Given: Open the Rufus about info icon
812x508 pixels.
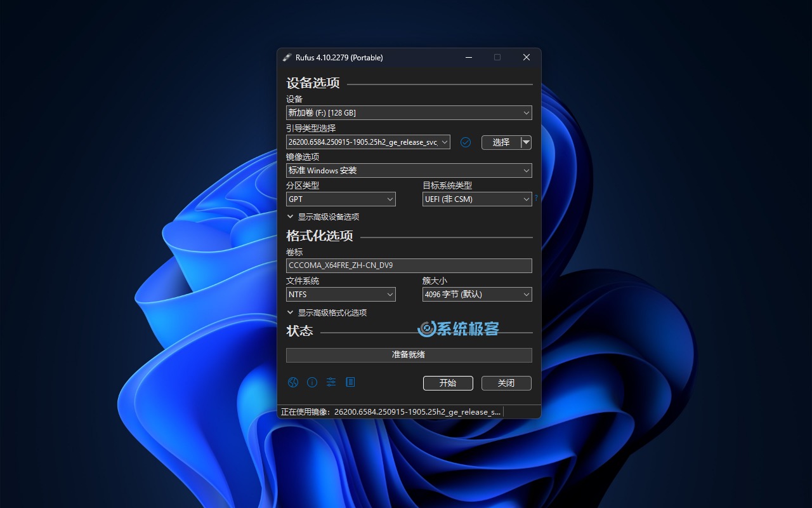Looking at the screenshot, I should coord(312,382).
